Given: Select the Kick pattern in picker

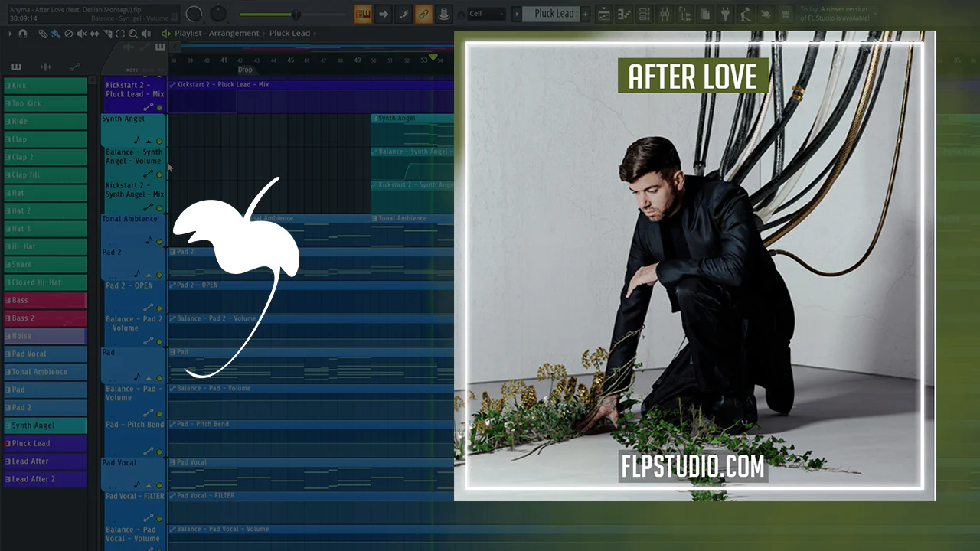Looking at the screenshot, I should coord(45,86).
